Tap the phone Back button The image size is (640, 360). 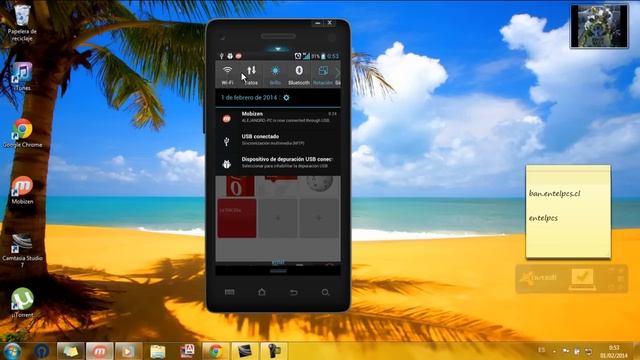[293, 292]
